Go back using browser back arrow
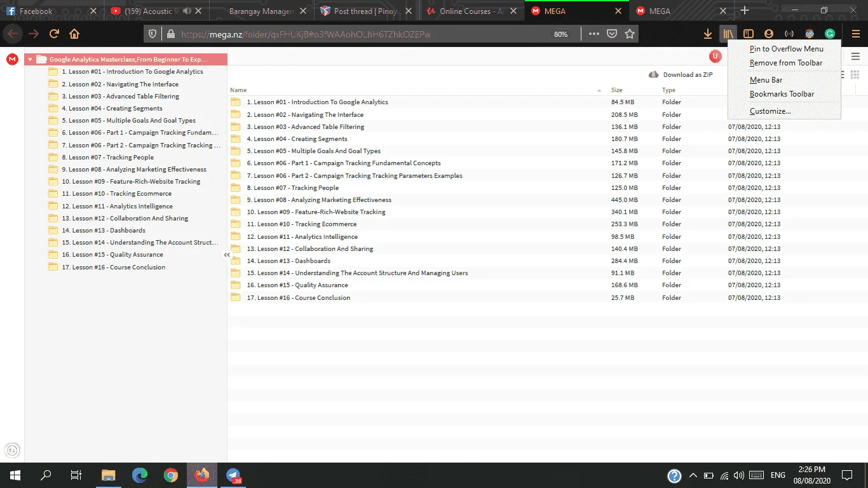Viewport: 868px width, 488px height. [x=13, y=34]
